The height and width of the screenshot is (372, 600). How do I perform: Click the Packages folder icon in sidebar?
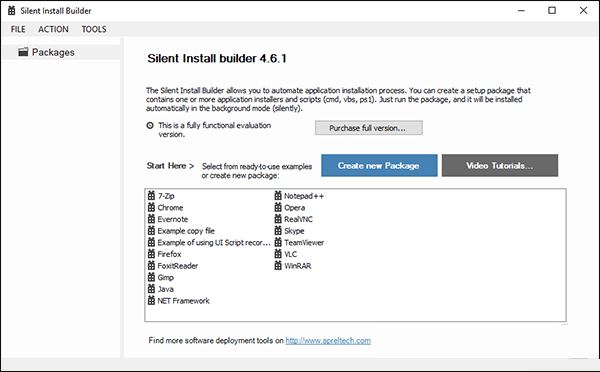[23, 52]
